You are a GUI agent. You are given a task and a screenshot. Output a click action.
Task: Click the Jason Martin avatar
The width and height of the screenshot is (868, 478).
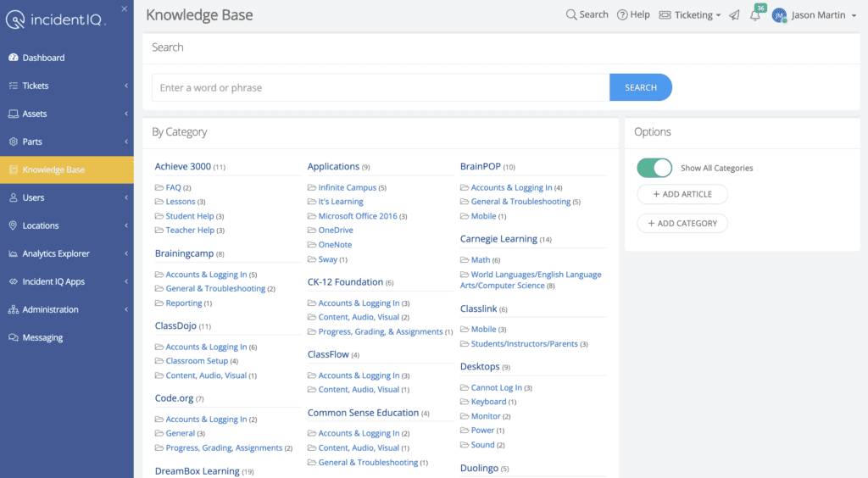point(780,15)
